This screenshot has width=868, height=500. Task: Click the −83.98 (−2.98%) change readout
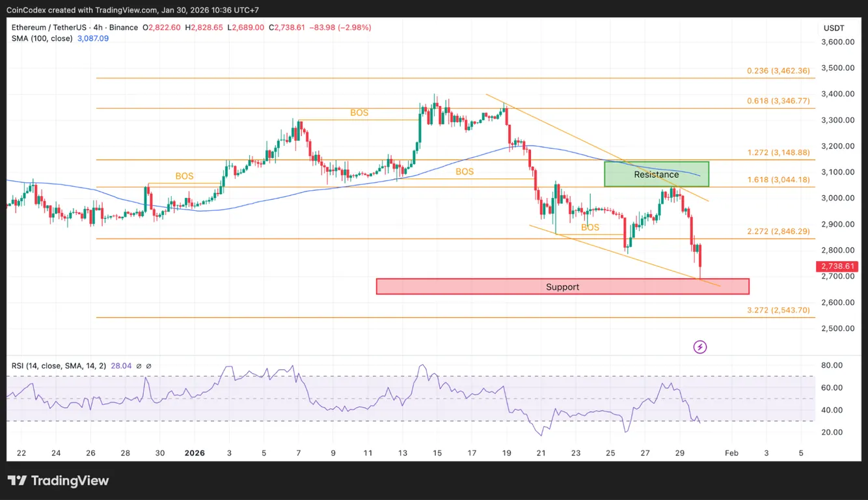coord(340,27)
